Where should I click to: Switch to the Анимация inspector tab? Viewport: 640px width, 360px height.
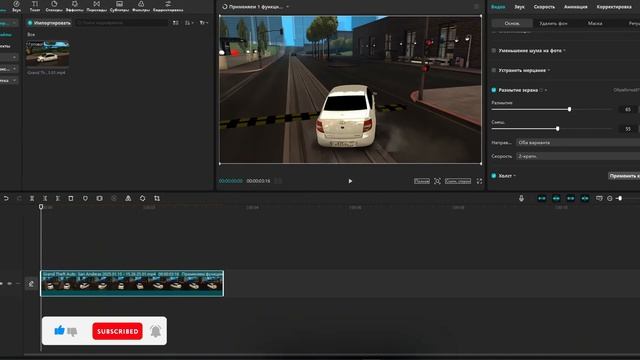coord(576,7)
